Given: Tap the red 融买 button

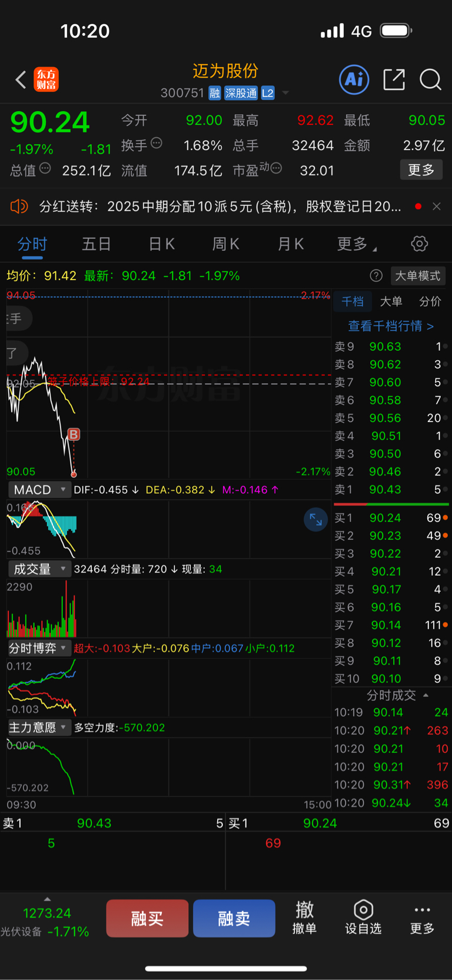Looking at the screenshot, I should point(147,918).
